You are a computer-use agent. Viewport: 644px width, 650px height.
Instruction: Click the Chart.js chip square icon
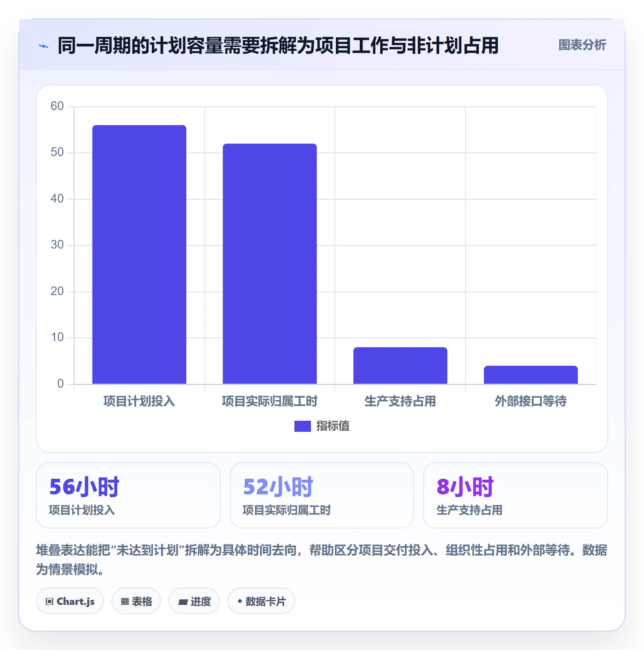50,602
